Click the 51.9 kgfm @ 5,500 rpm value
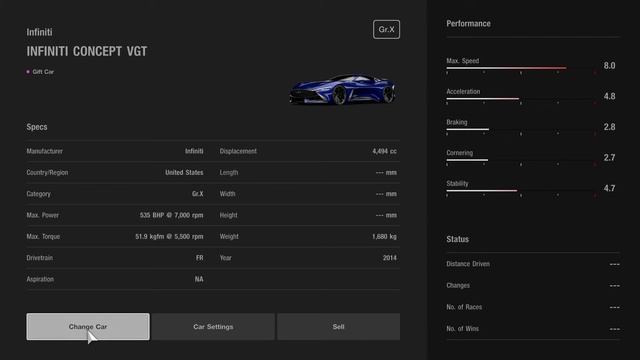 coord(169,237)
